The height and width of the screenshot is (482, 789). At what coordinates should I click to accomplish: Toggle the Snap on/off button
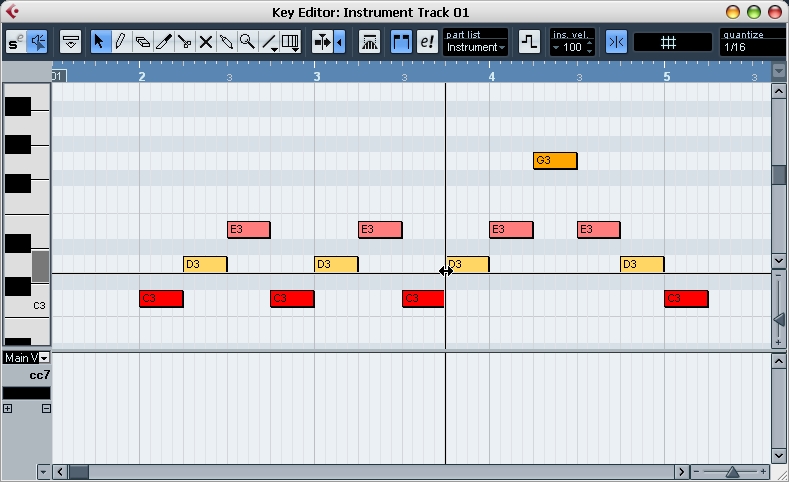coord(616,42)
